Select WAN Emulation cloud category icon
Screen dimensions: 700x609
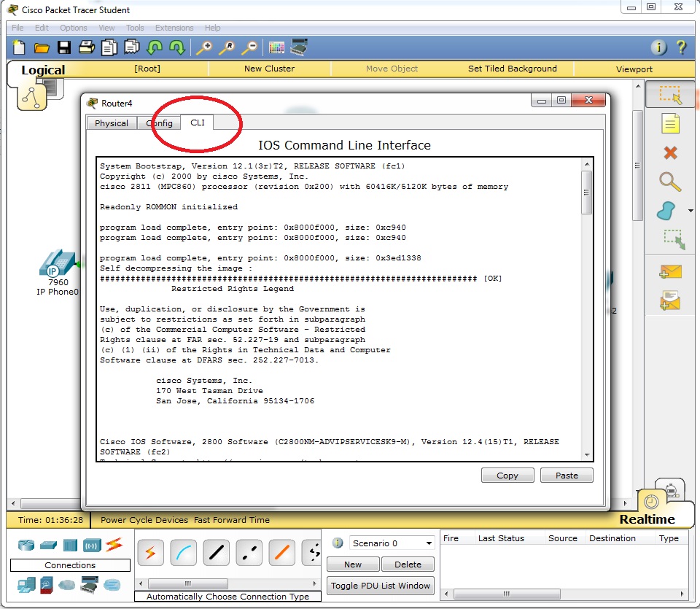tap(67, 585)
